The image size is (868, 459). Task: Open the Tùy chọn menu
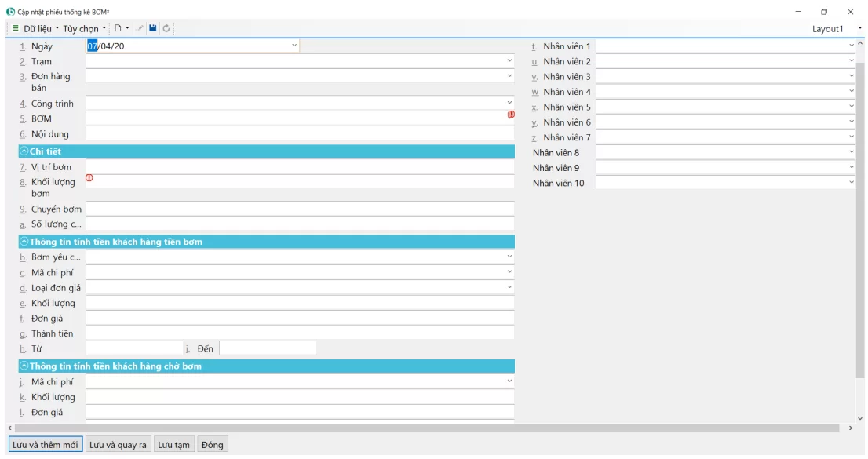click(x=83, y=29)
